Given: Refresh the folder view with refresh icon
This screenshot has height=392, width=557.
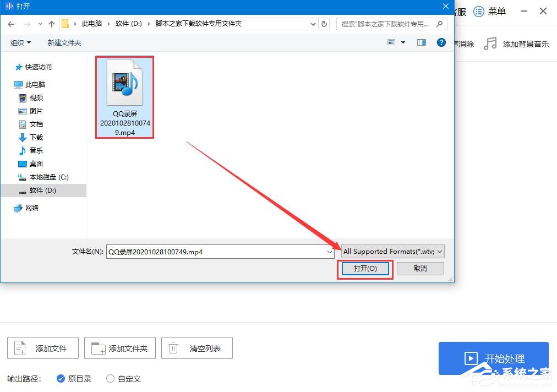Looking at the screenshot, I should pyautogui.click(x=323, y=24).
